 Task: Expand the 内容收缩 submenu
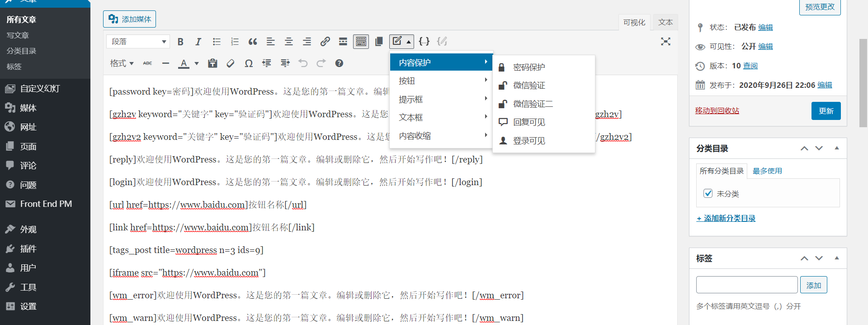coord(441,136)
